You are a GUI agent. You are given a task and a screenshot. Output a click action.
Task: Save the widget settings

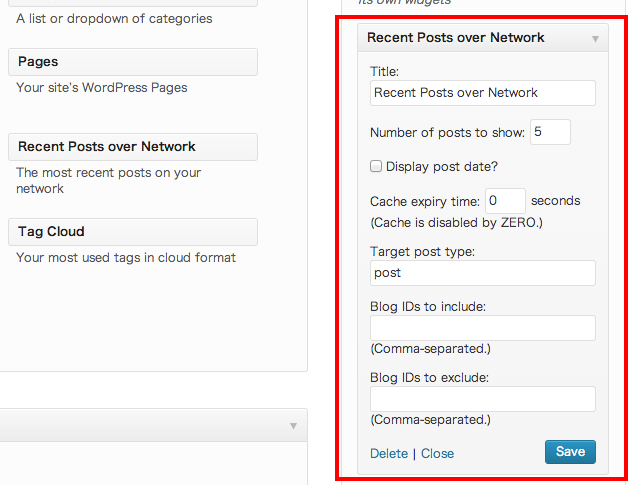tap(570, 452)
